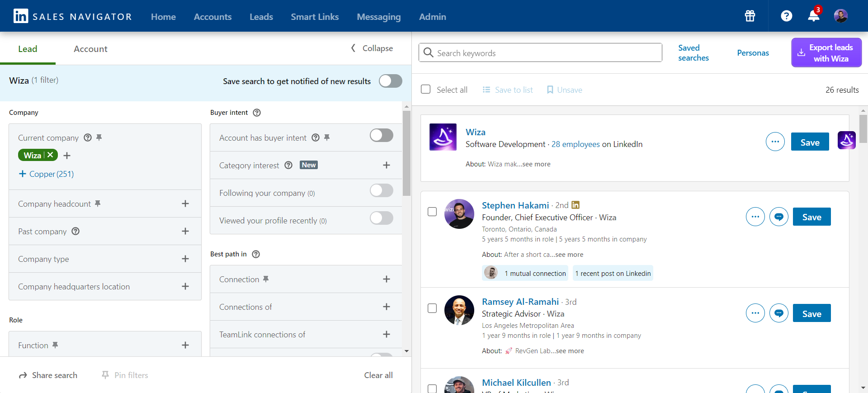Click the pin icon beside Current company

pos(99,137)
